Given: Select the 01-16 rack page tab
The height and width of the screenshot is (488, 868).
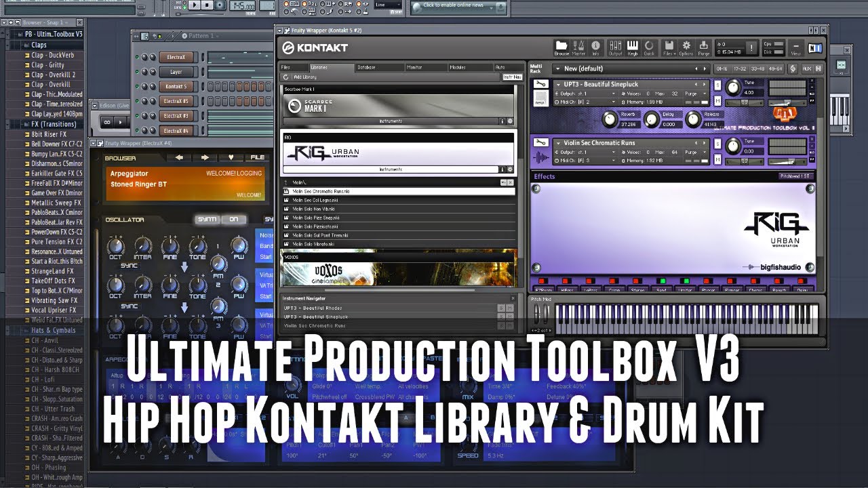Looking at the screenshot, I should [x=722, y=68].
